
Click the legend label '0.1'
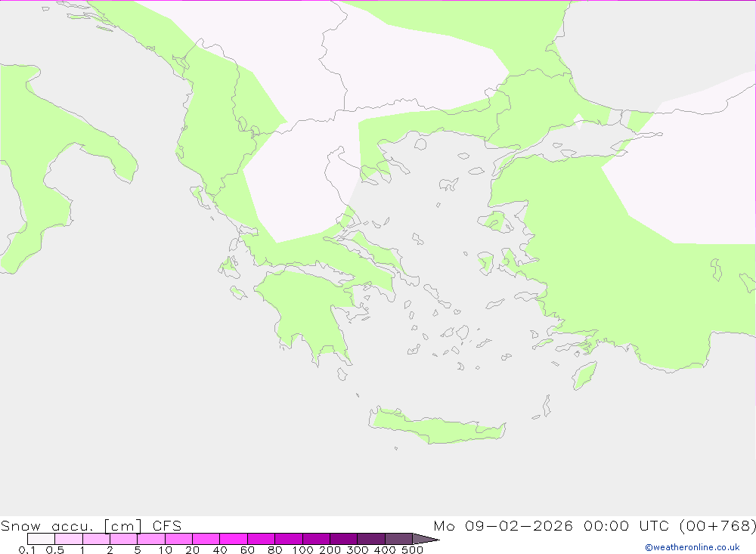point(26,550)
